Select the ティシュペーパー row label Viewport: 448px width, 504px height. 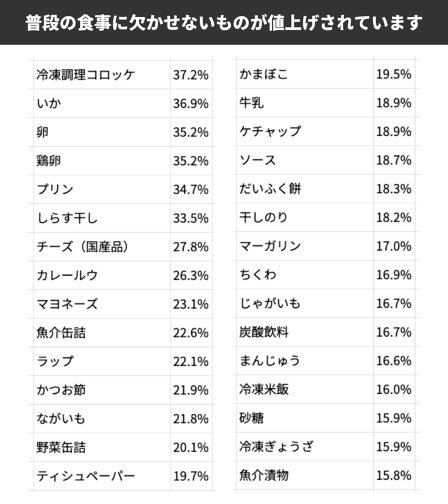click(x=85, y=475)
